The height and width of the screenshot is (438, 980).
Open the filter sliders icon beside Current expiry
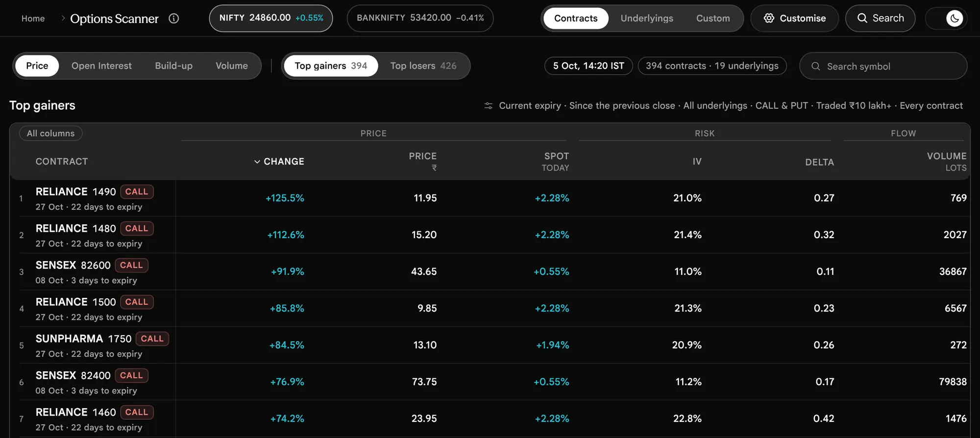(488, 106)
